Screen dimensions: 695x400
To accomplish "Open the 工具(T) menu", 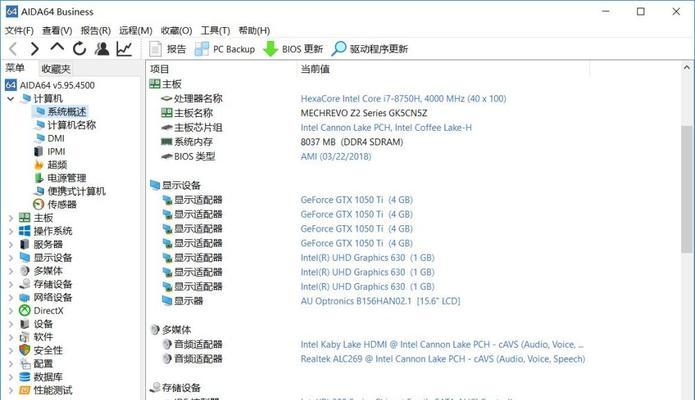I will (215, 31).
